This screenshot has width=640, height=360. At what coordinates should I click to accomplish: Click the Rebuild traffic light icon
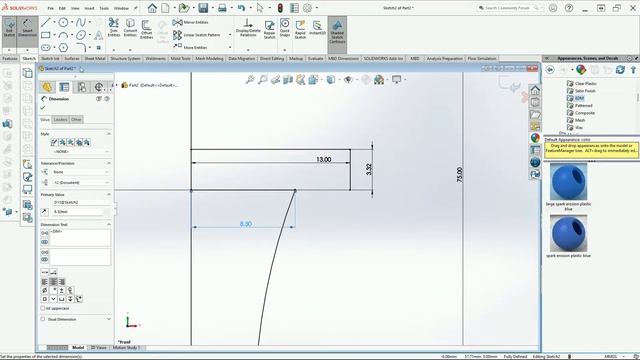pyautogui.click(x=280, y=8)
